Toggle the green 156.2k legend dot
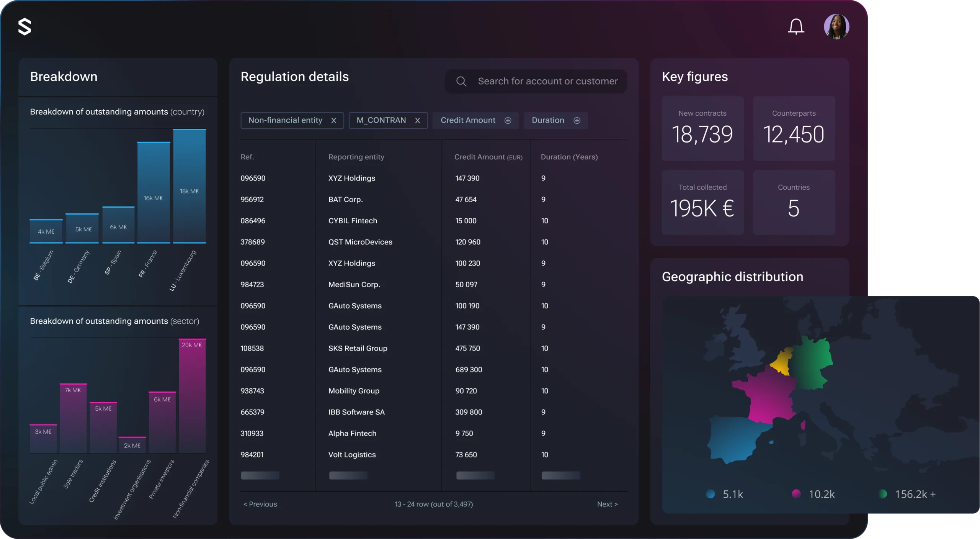The image size is (980, 539). tap(883, 494)
